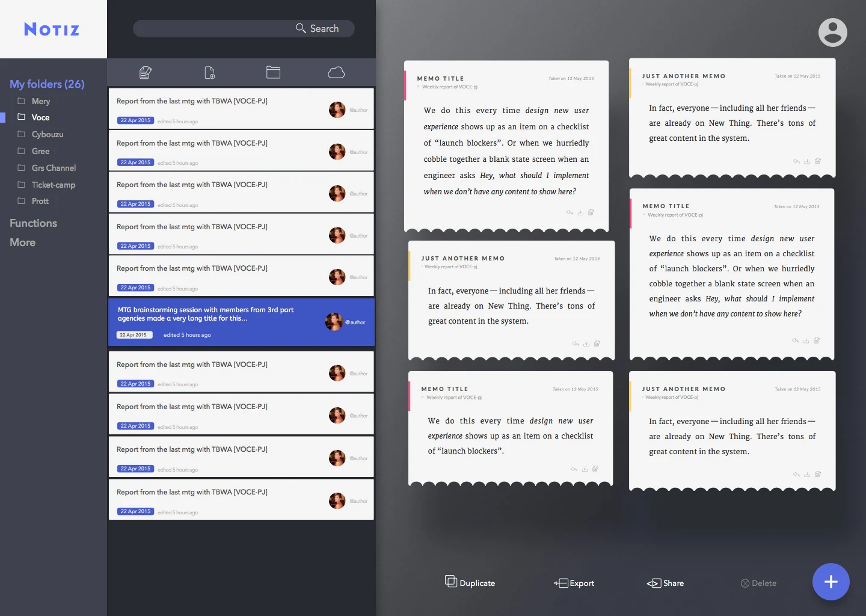Click the reply arrow icon in the bottom-left memo card
Image resolution: width=866 pixels, height=616 pixels.
point(574,469)
